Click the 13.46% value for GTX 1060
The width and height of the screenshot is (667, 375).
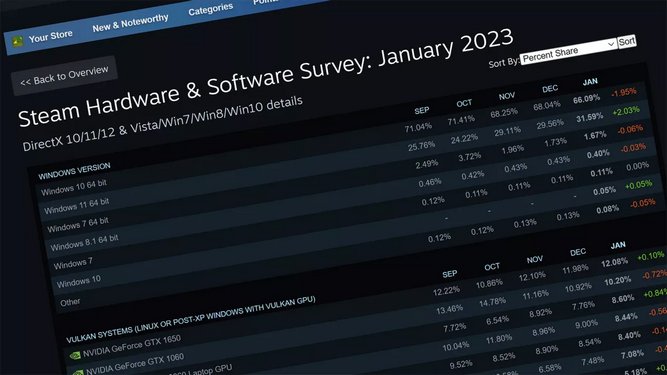[x=450, y=310]
